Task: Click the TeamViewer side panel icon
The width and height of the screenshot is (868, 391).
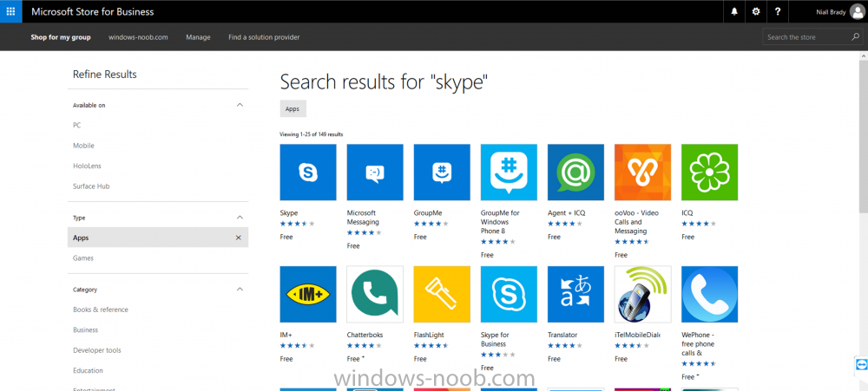Action: click(861, 364)
